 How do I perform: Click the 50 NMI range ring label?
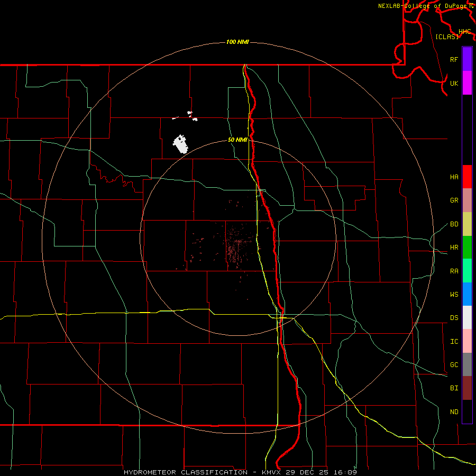coord(237,140)
